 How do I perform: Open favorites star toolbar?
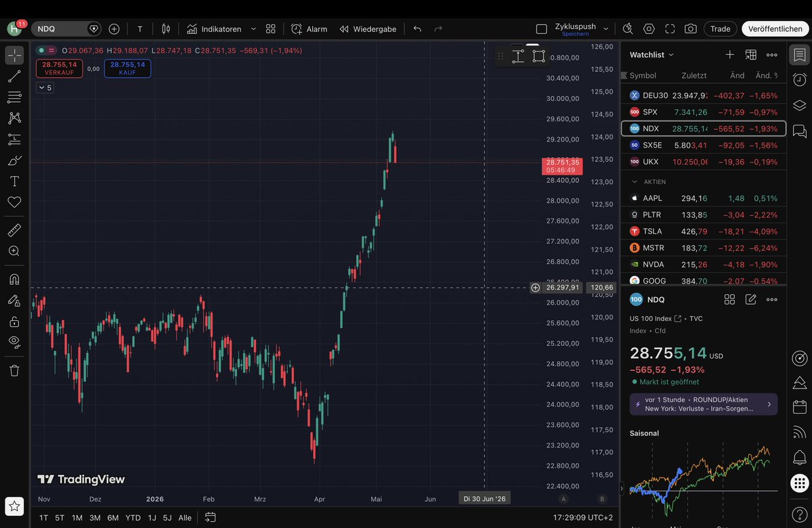(14, 506)
